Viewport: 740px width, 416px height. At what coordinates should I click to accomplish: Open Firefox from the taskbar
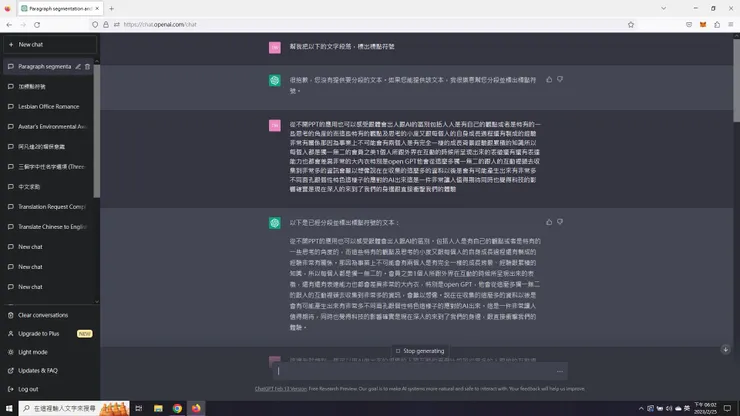[x=196, y=408]
